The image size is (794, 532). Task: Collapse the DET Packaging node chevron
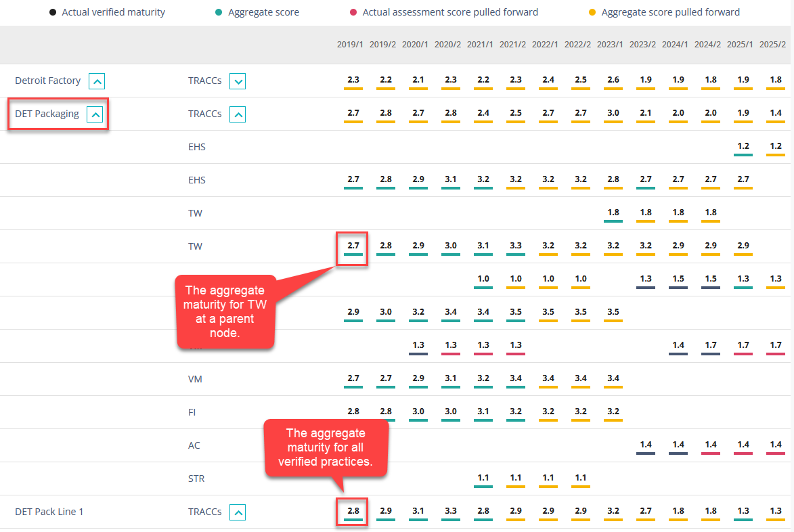pos(95,115)
